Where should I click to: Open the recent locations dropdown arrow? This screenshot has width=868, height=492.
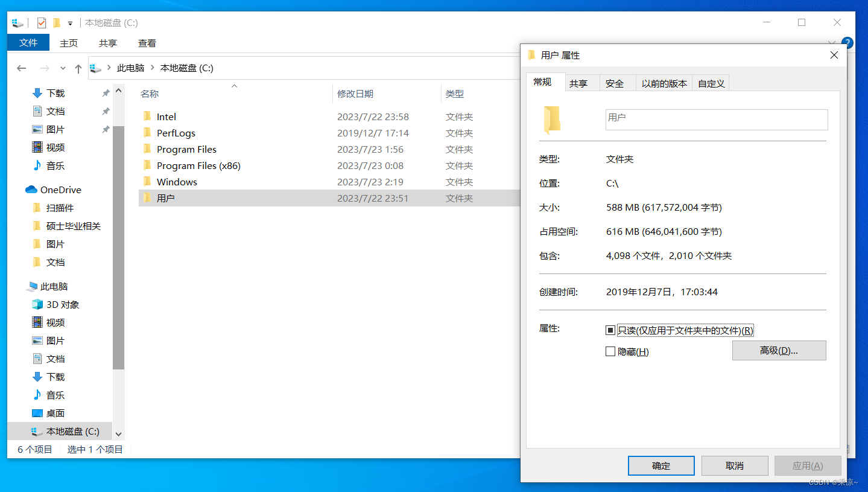pyautogui.click(x=63, y=69)
